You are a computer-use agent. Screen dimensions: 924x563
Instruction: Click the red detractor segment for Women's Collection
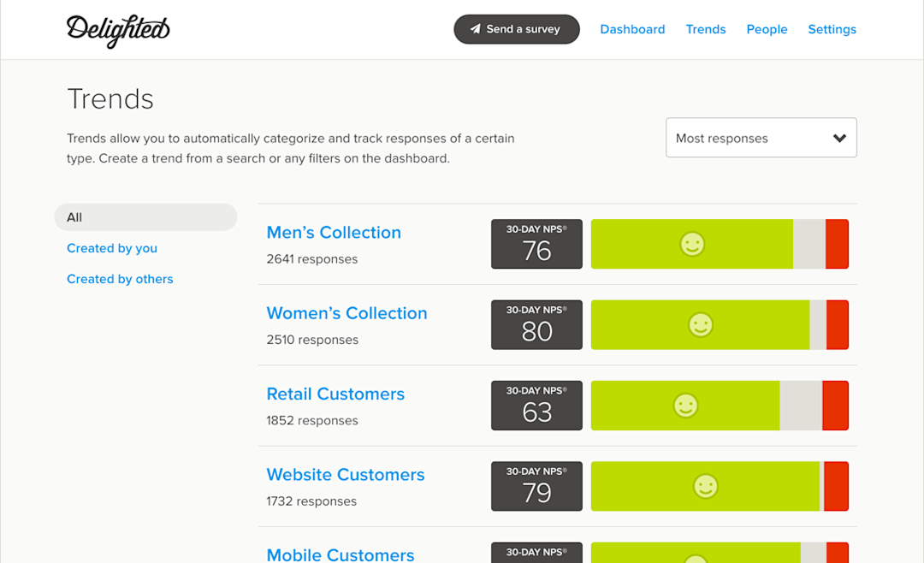pos(838,325)
